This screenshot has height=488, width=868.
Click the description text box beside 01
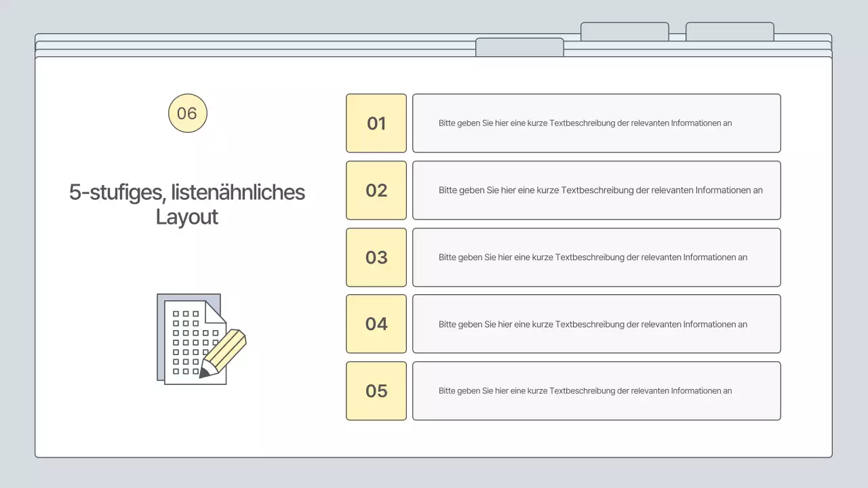coord(596,123)
